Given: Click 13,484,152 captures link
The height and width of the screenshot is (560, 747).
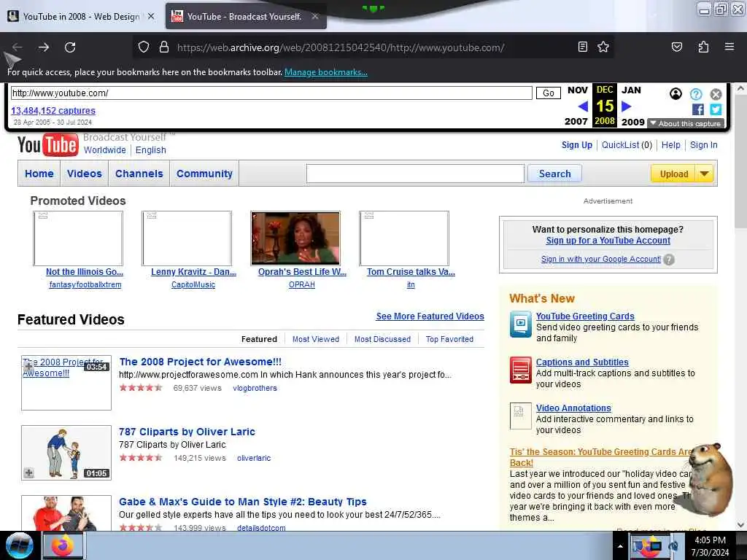Looking at the screenshot, I should [53, 111].
